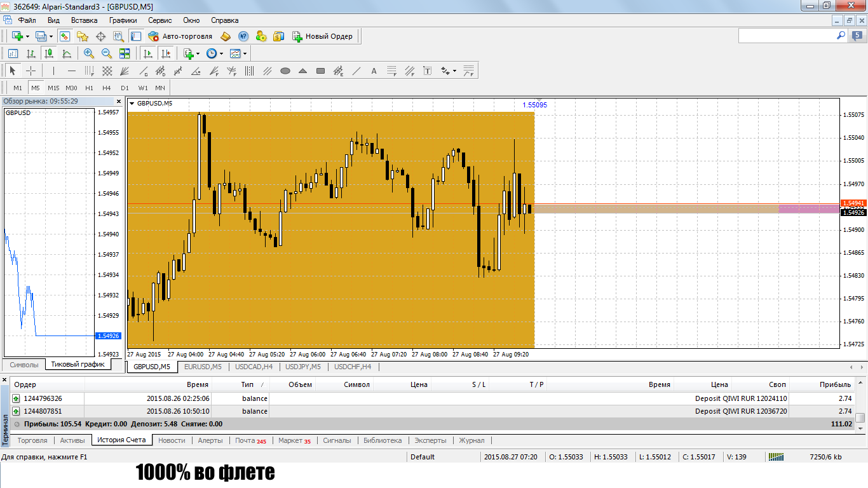This screenshot has height=488, width=868.
Task: Click the Новый Ордер button
Action: tap(323, 36)
